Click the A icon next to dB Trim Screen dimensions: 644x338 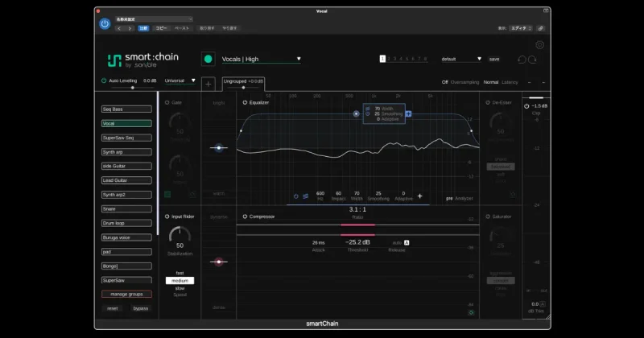click(543, 304)
